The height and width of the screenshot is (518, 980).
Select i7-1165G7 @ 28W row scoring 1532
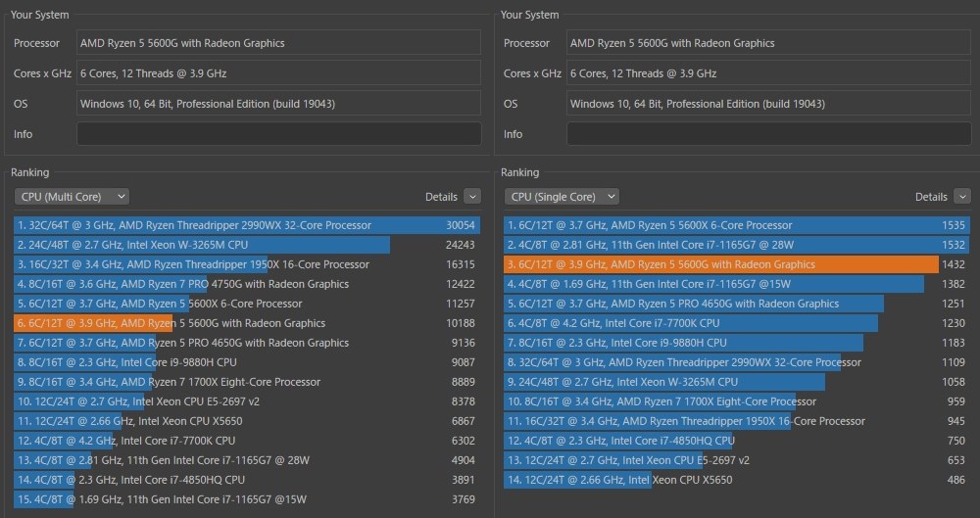click(x=737, y=245)
